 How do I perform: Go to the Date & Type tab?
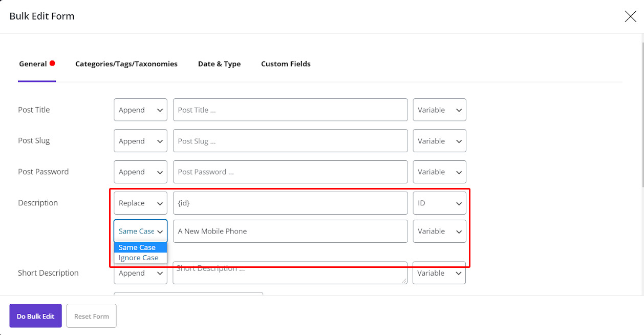(x=219, y=64)
